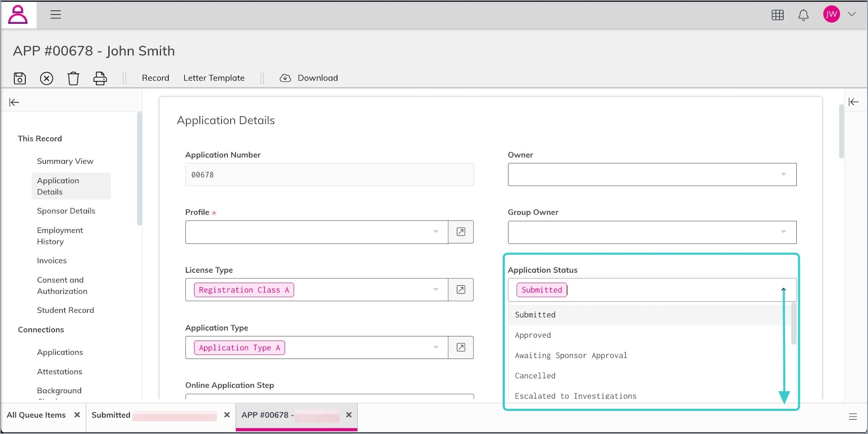Open the Group Owner dropdown
This screenshot has width=868, height=434.
click(x=652, y=232)
